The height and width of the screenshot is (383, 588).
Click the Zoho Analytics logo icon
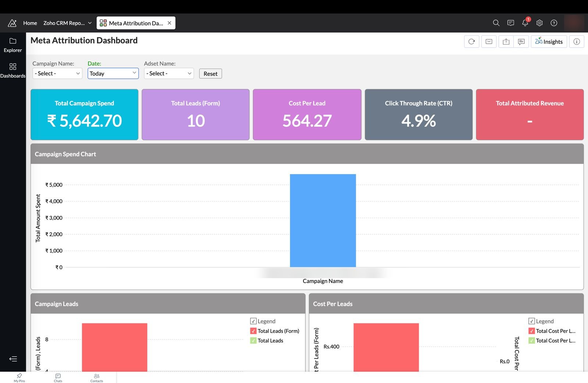pyautogui.click(x=12, y=23)
